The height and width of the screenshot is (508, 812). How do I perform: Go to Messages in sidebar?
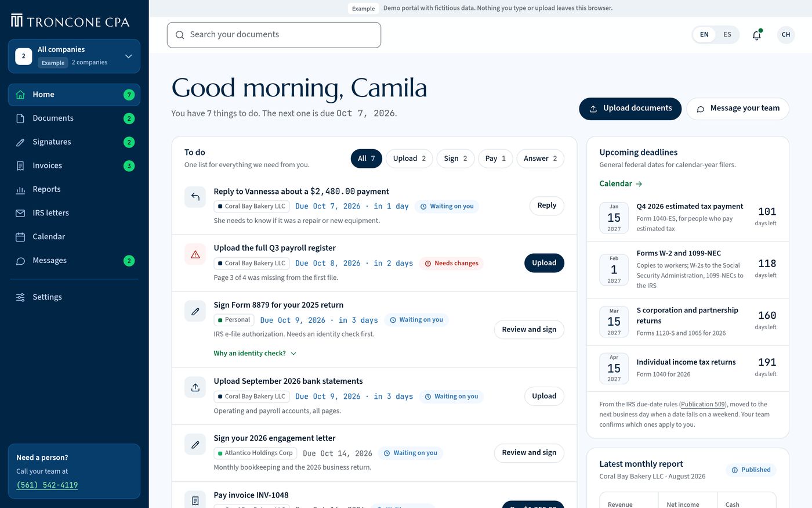click(x=74, y=261)
